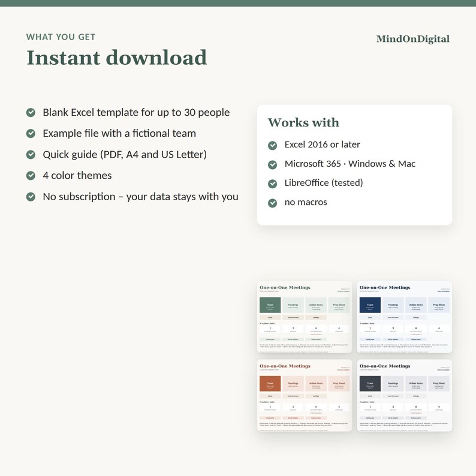
Task: Click the 'no macros' text
Action: 306,202
